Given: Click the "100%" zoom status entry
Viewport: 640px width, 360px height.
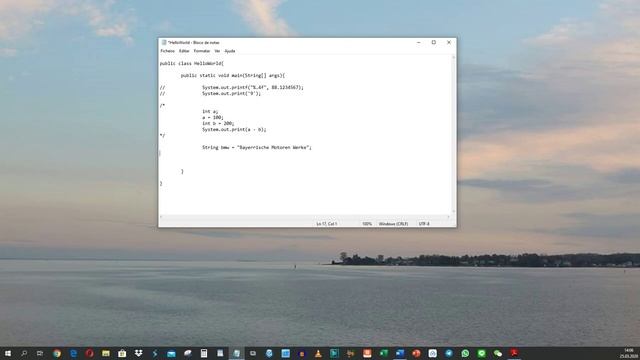Looking at the screenshot, I should coord(367,224).
